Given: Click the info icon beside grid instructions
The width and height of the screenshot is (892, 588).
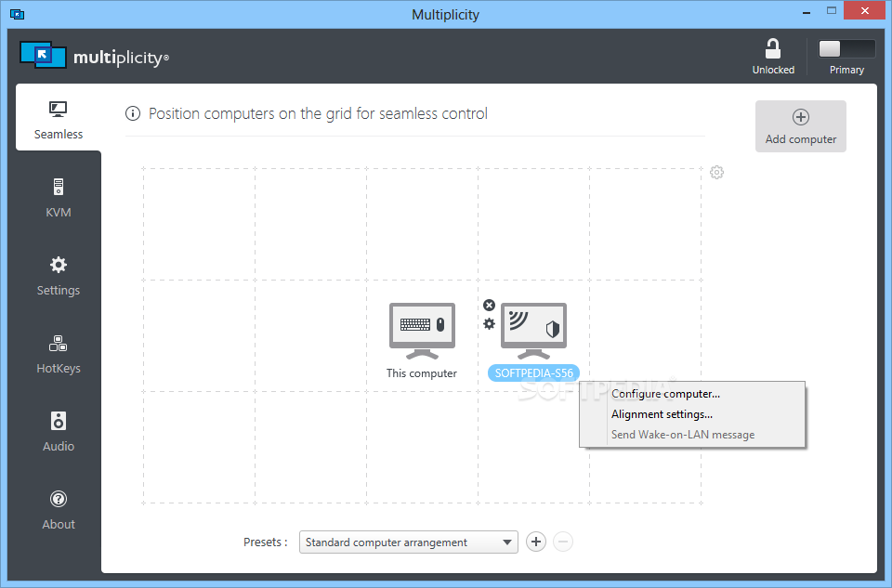Looking at the screenshot, I should pyautogui.click(x=133, y=113).
